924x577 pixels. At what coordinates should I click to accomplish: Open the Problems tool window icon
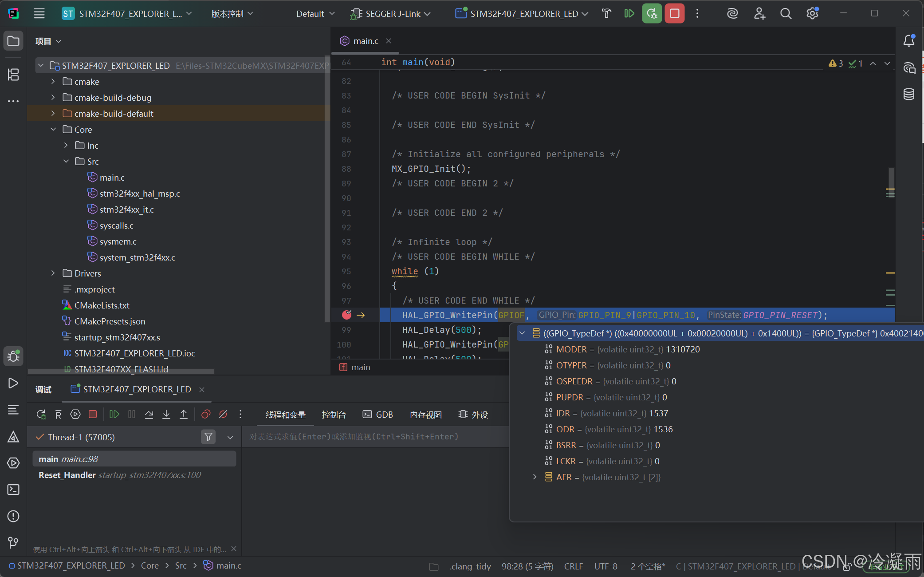tap(13, 516)
